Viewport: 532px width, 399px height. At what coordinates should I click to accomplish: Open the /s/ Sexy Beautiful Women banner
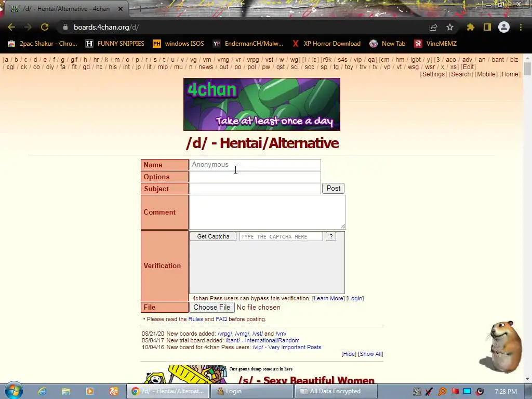[262, 375]
